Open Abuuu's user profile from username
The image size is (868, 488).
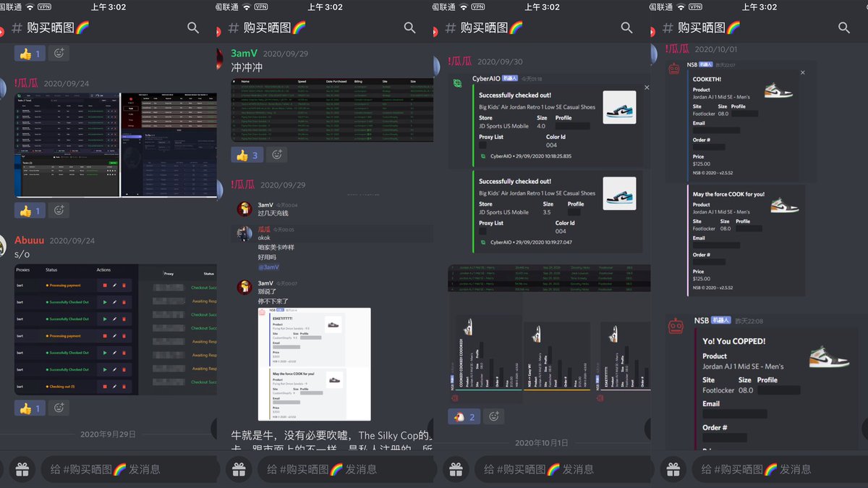click(29, 240)
